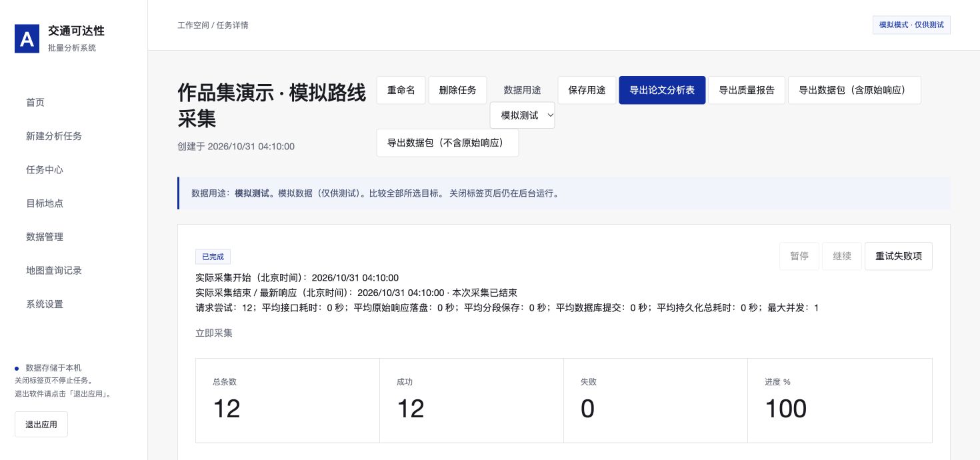Click 导出数据包（不含原始响应）button
This screenshot has width=980, height=460.
coord(447,143)
